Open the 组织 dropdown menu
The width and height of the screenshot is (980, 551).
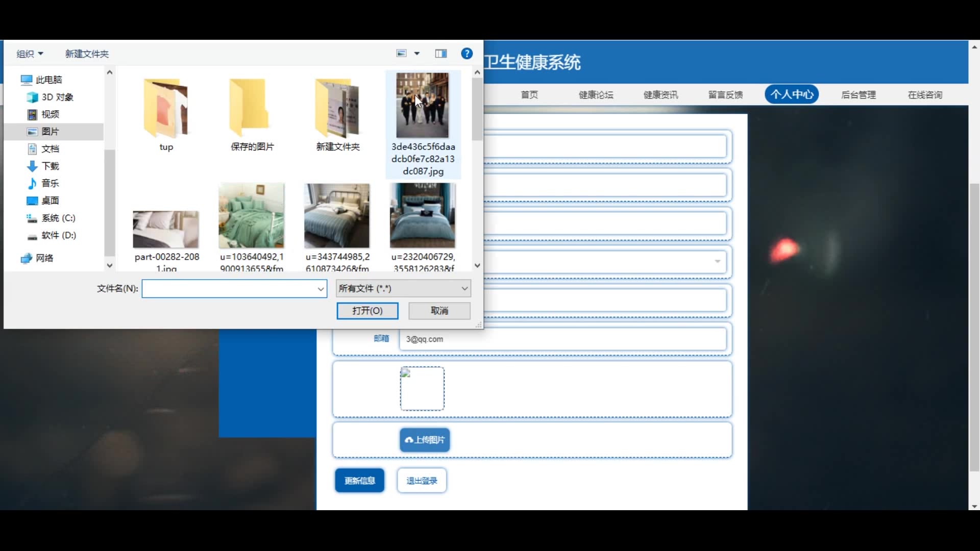click(x=30, y=54)
